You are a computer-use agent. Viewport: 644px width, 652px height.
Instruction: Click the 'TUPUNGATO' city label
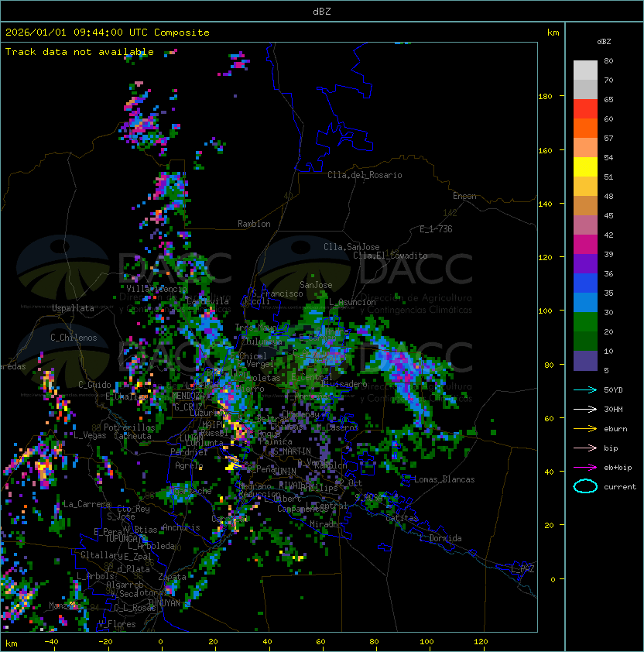tap(124, 539)
